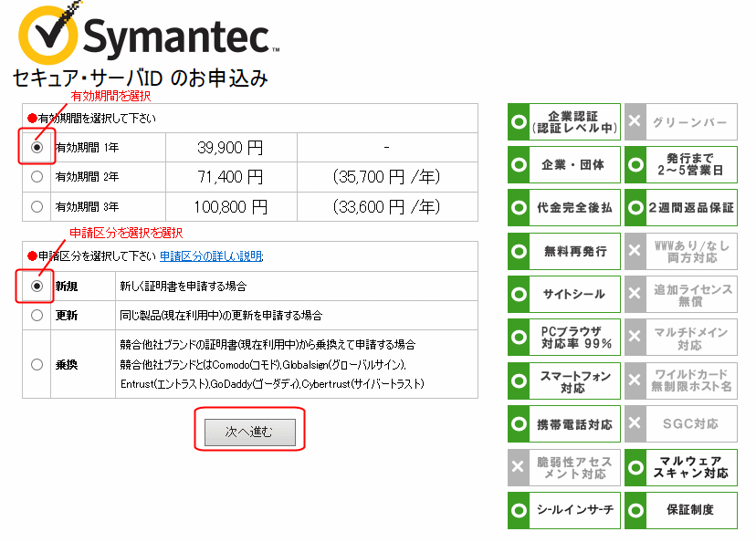This screenshot has height=542, width=756.
Task: Click the セキュア・サーバID のお申込み heading
Action: coord(141,78)
